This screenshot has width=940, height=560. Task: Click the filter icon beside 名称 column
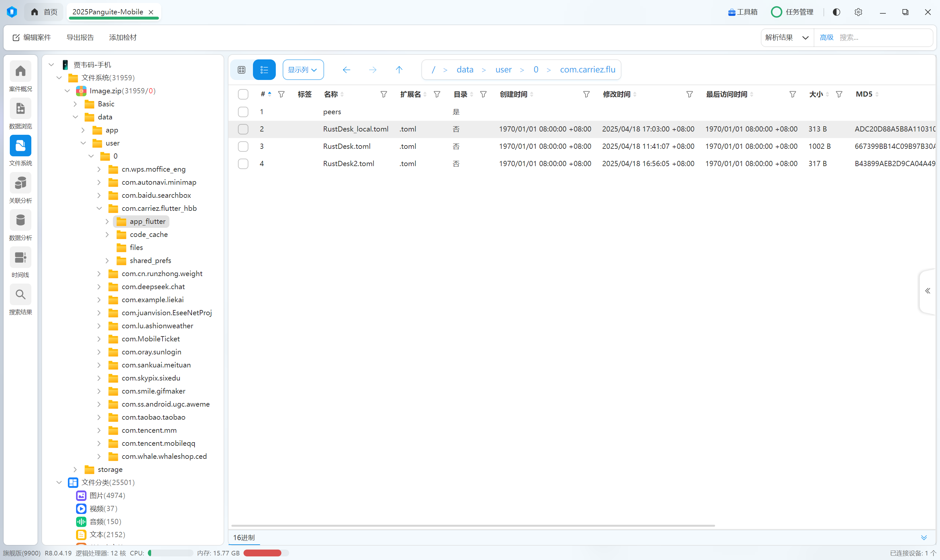point(384,94)
